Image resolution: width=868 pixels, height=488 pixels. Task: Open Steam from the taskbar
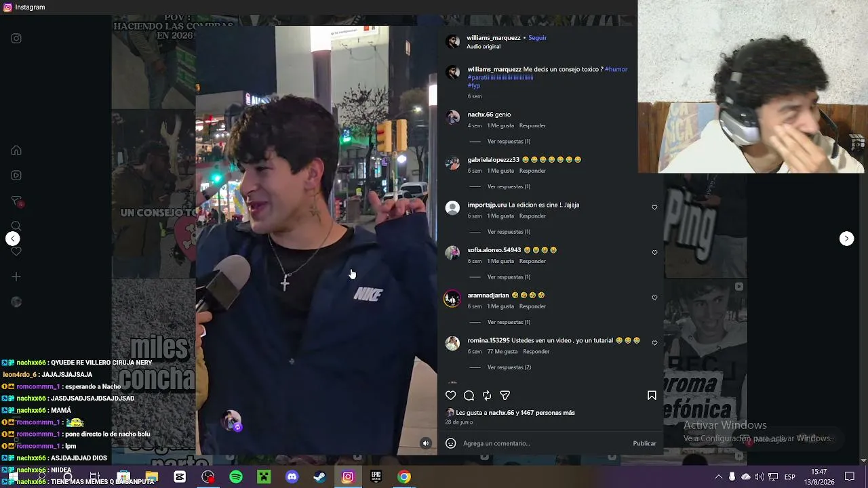click(x=319, y=477)
